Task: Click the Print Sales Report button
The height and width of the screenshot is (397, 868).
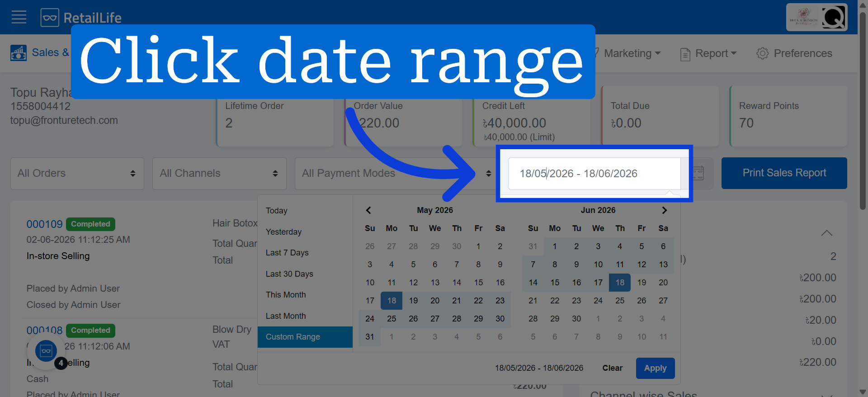Action: point(784,173)
